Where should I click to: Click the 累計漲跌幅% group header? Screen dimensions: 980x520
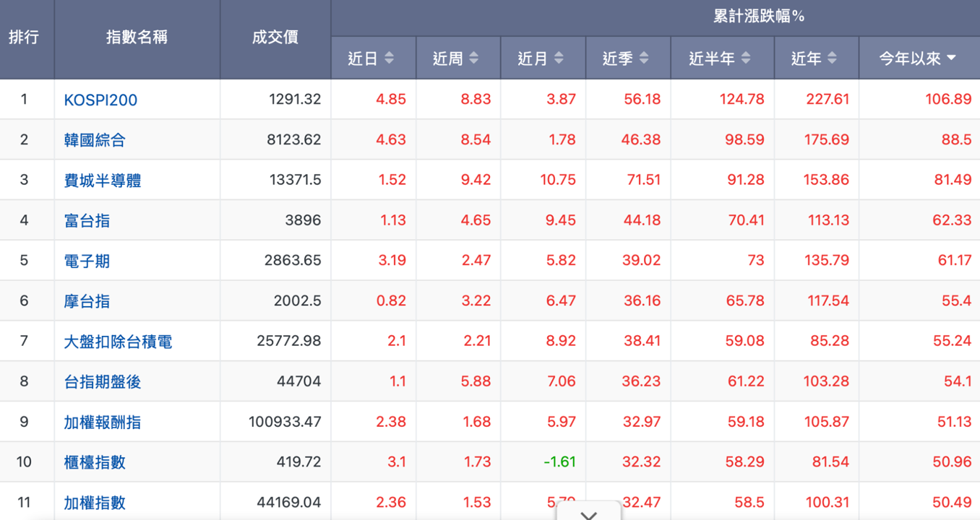click(760, 16)
